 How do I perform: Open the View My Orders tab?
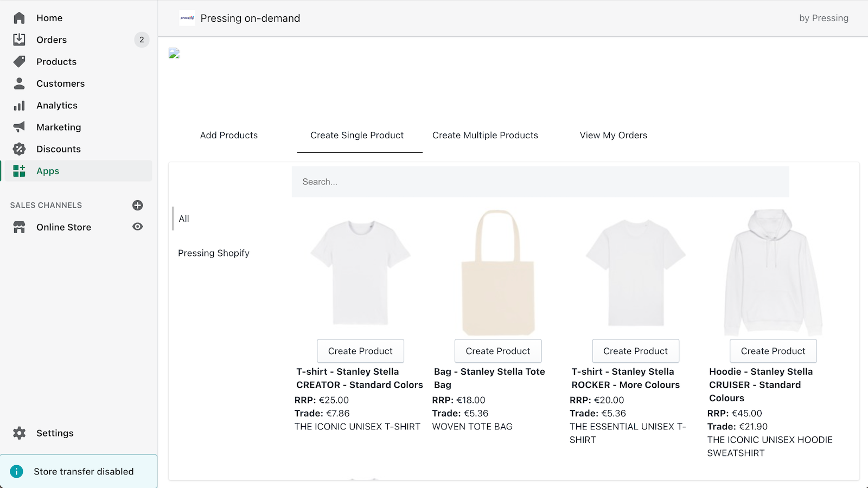tap(614, 135)
